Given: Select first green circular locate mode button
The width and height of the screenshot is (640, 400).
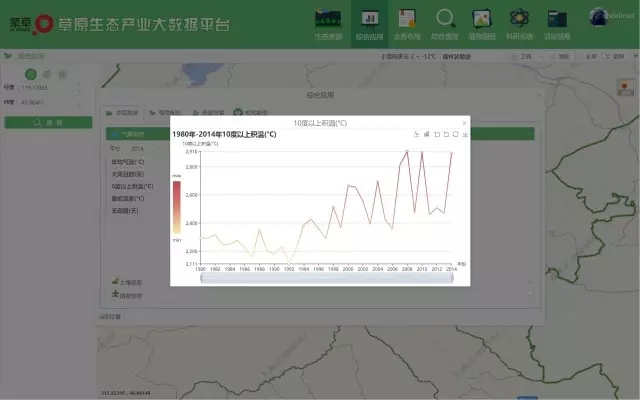Looking at the screenshot, I should pyautogui.click(x=31, y=74).
